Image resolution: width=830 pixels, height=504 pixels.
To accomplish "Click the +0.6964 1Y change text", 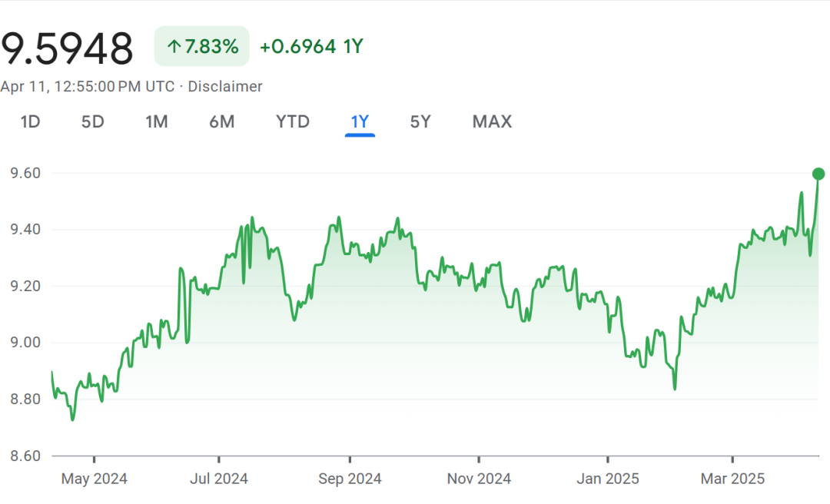I will point(311,47).
